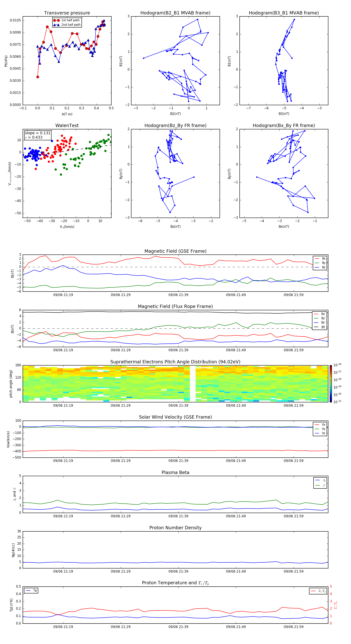Click the pitch angle color scale bar

click(331, 384)
